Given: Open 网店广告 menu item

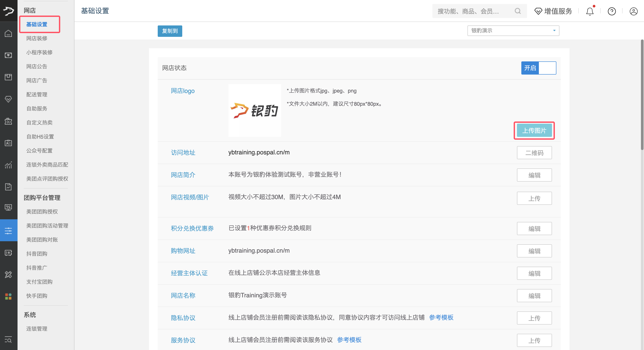Looking at the screenshot, I should 37,80.
